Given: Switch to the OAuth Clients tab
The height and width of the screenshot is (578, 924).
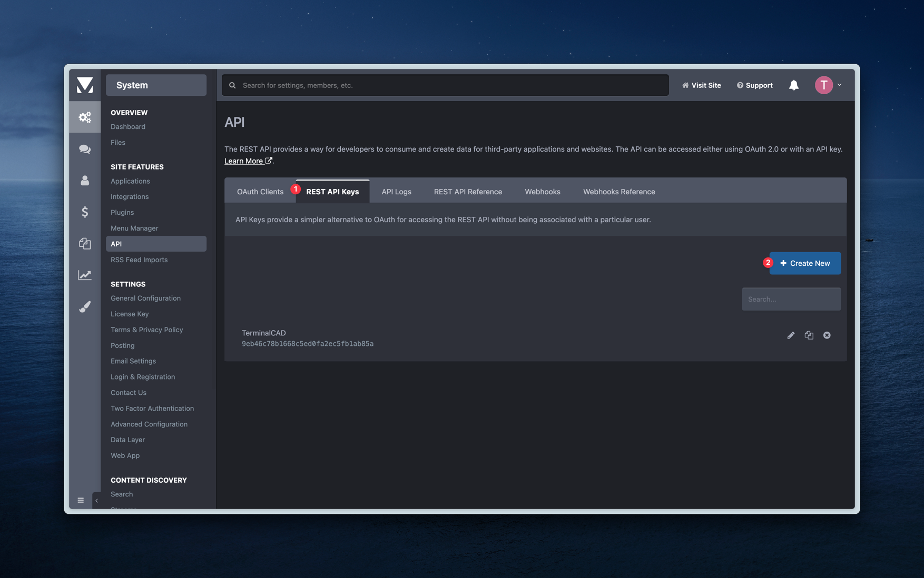Looking at the screenshot, I should [260, 191].
